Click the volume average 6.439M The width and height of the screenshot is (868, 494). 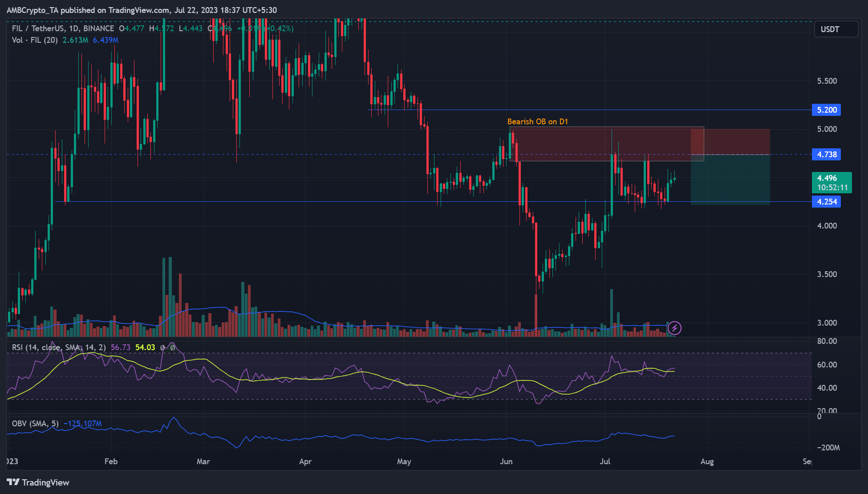point(105,40)
